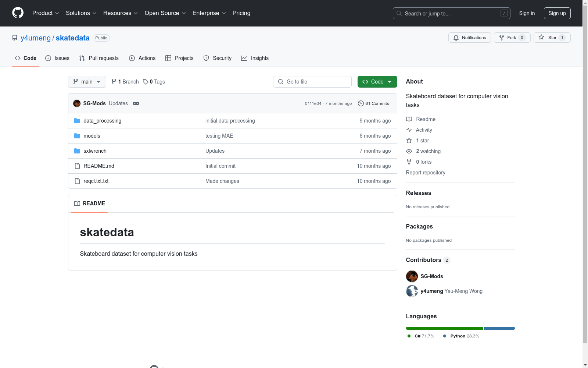The width and height of the screenshot is (588, 368).
Task: Click the Python 28.3% language label
Action: (461, 336)
